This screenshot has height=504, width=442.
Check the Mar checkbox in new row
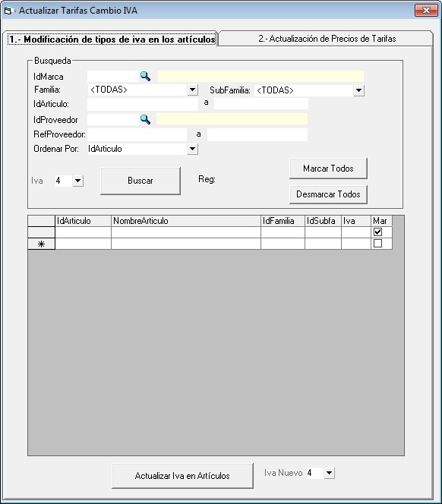point(378,244)
